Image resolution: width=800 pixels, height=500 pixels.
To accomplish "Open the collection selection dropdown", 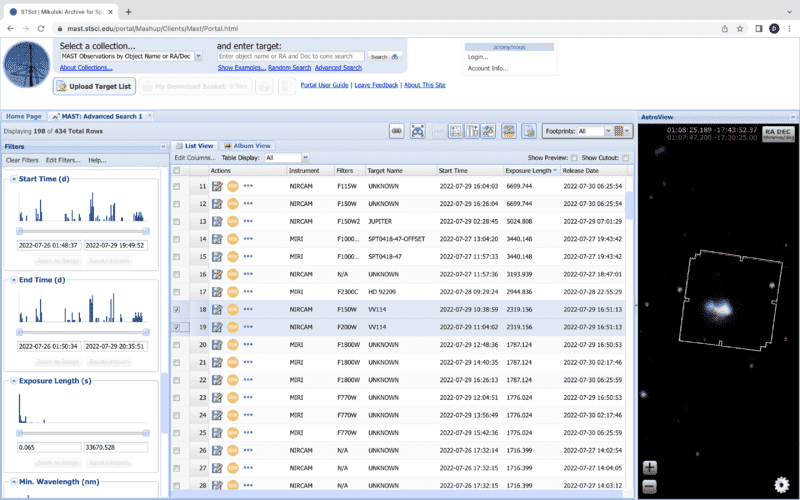I will 198,56.
